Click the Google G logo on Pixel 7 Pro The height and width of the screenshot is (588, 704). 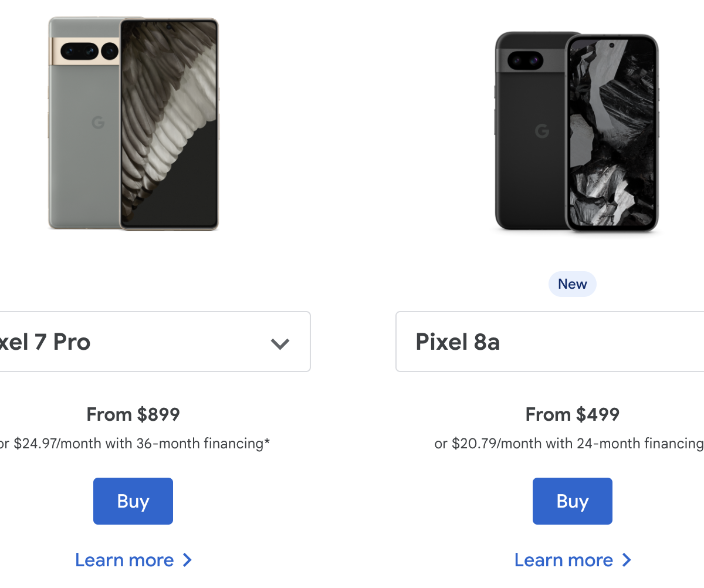click(x=98, y=123)
